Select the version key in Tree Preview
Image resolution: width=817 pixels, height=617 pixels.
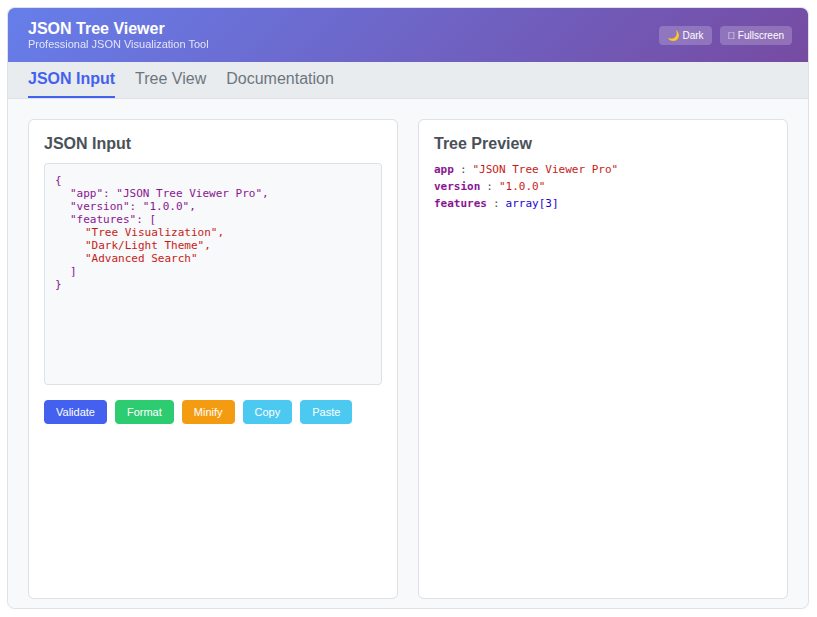[x=457, y=186]
